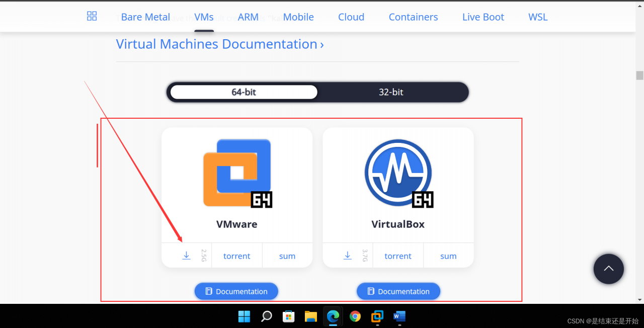Open the Mobile tab

(x=298, y=17)
